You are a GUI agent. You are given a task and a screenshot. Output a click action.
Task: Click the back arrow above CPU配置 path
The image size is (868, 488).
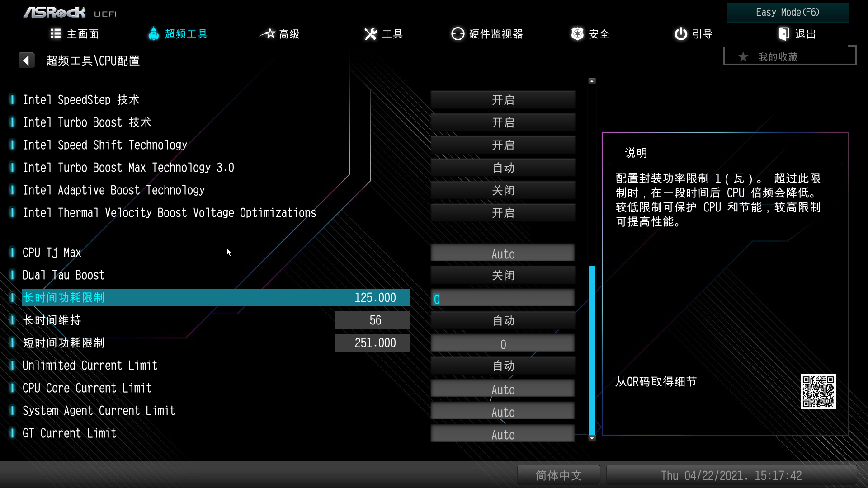[27, 60]
